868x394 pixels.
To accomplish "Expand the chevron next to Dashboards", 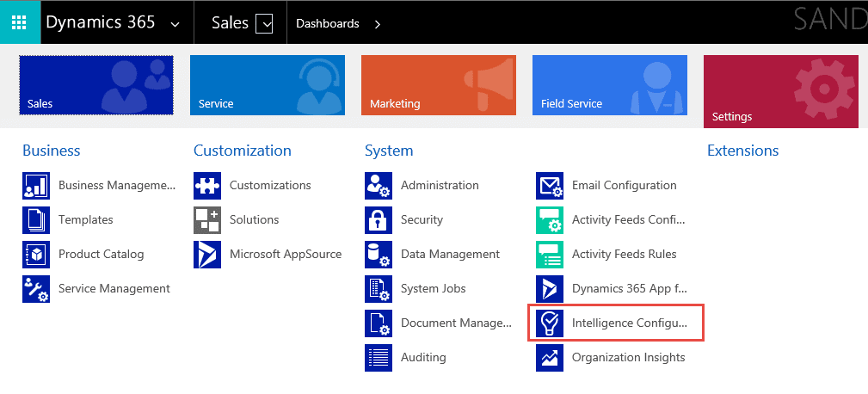I will [x=378, y=24].
